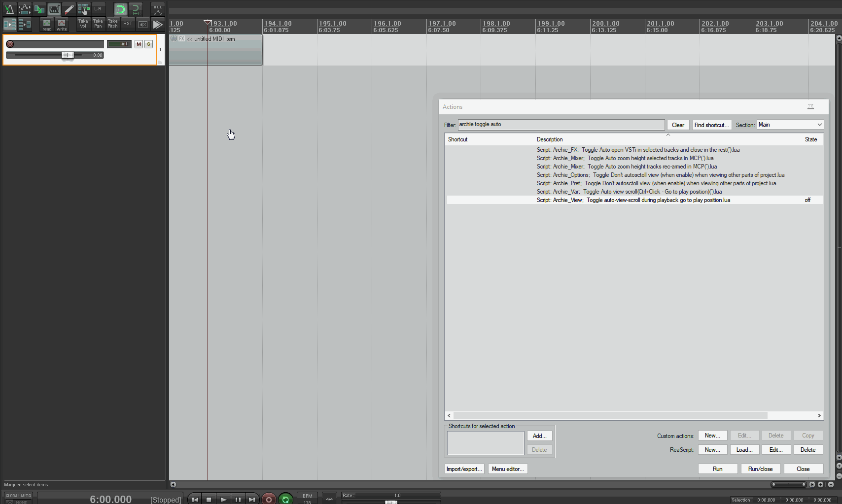Set automation mode to write
The width and height of the screenshot is (842, 504).
(62, 24)
